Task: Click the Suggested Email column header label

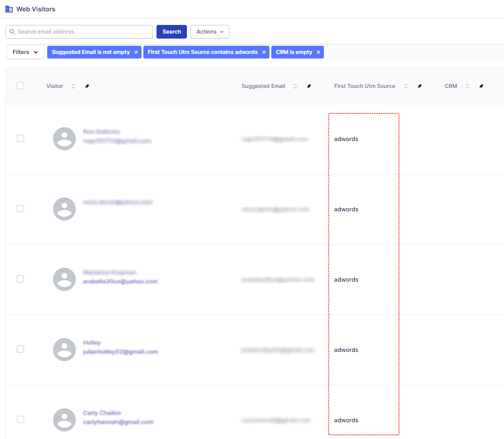Action: [x=263, y=86]
